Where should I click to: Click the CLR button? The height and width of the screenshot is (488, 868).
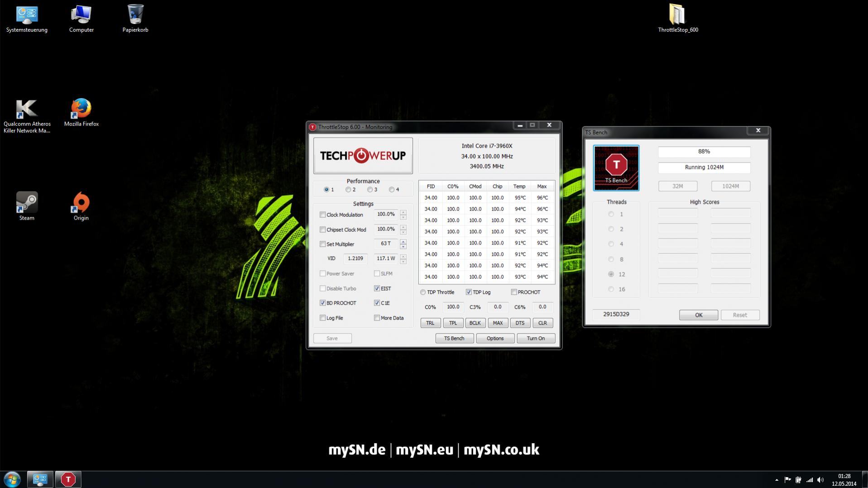[x=542, y=323]
